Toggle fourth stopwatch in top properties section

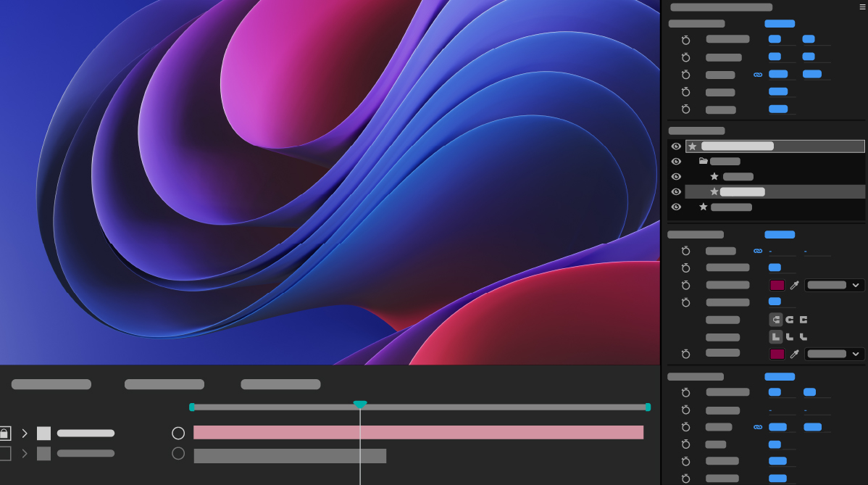point(685,91)
